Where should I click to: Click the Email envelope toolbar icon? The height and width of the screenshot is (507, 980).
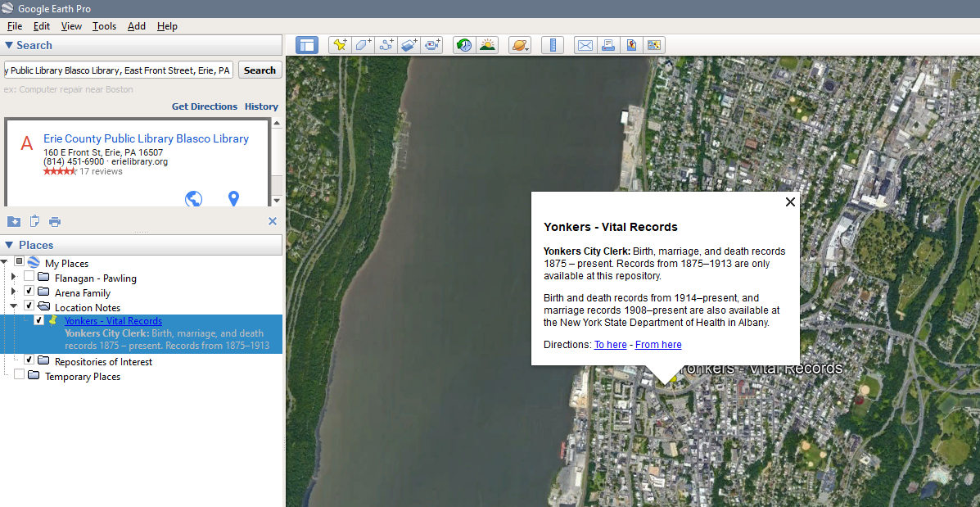point(585,45)
